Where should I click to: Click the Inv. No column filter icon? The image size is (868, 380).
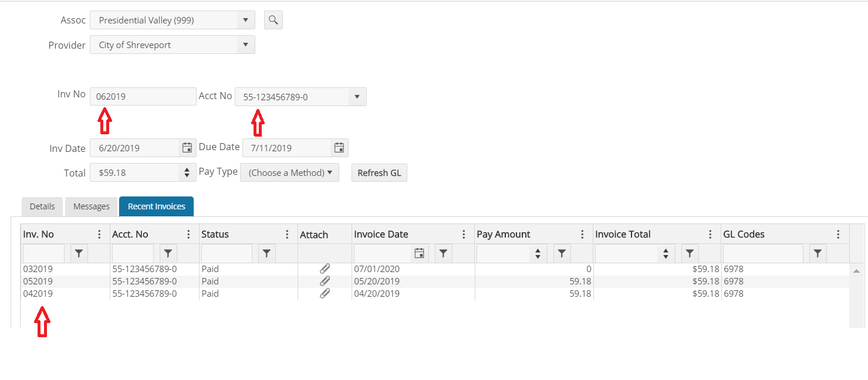(x=79, y=253)
